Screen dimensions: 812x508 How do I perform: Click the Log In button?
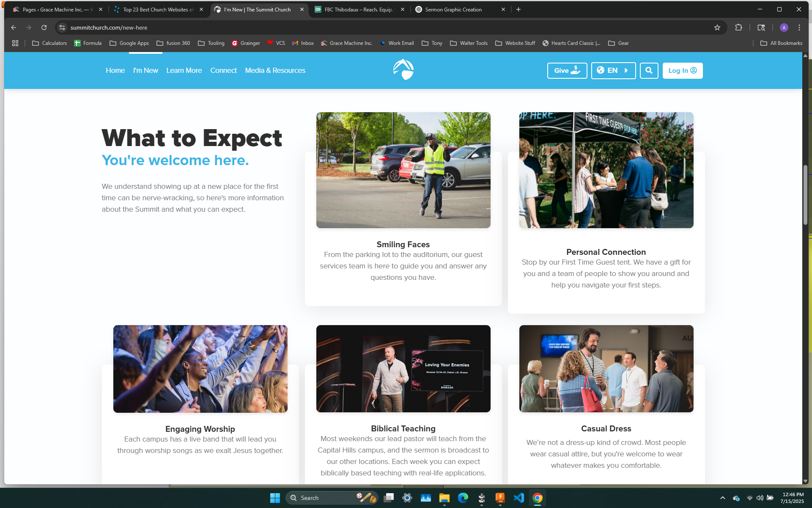[682, 71]
